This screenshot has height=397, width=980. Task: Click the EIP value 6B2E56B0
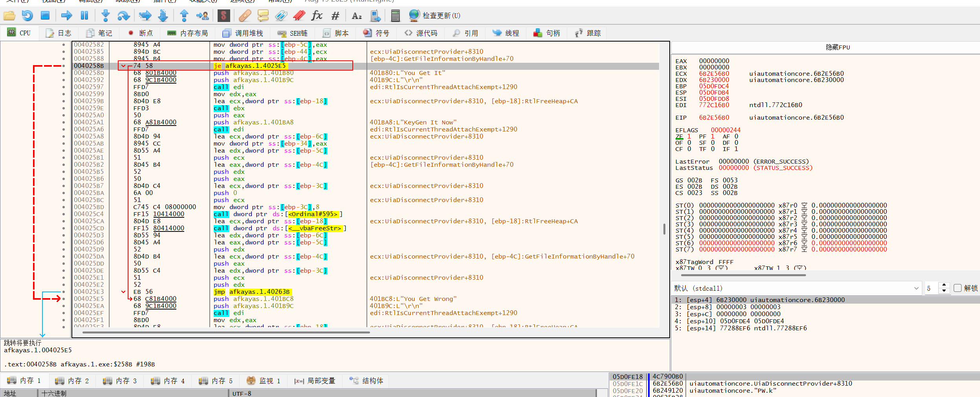point(714,118)
